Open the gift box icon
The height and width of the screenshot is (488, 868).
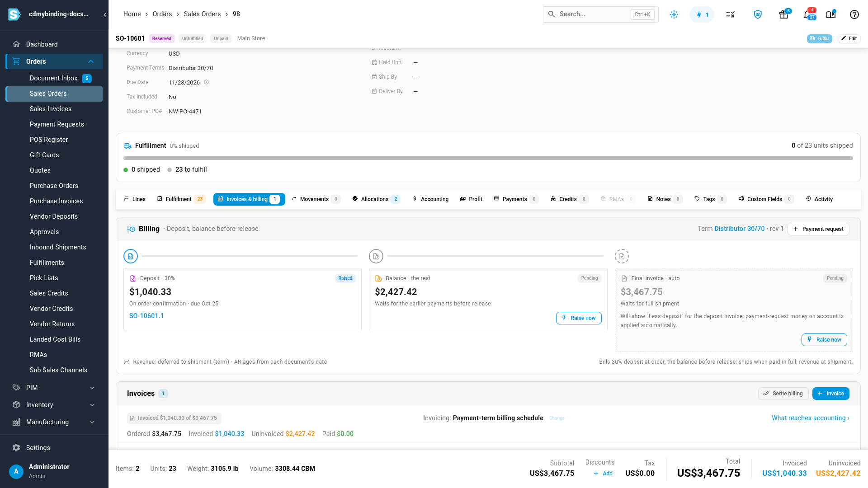pos(784,14)
